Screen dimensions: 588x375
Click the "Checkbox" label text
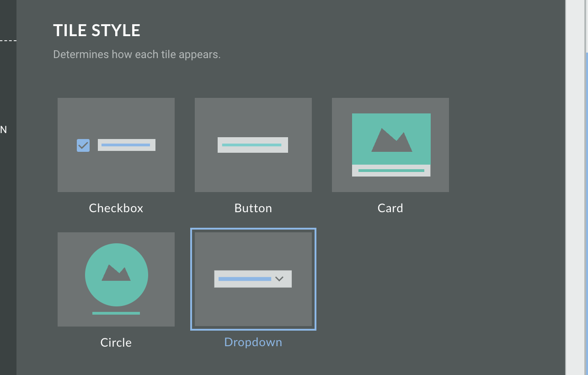[116, 208]
